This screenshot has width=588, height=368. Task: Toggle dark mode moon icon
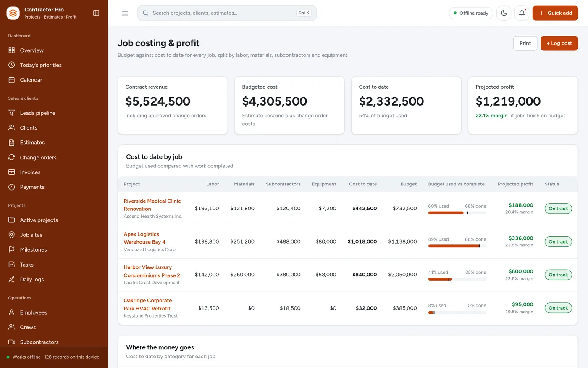coord(504,13)
